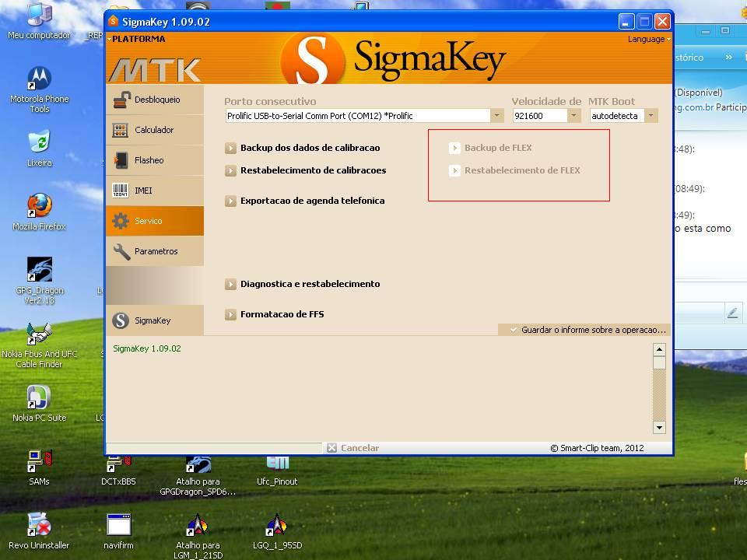Open the IMEI sidebar section

pyautogui.click(x=155, y=191)
